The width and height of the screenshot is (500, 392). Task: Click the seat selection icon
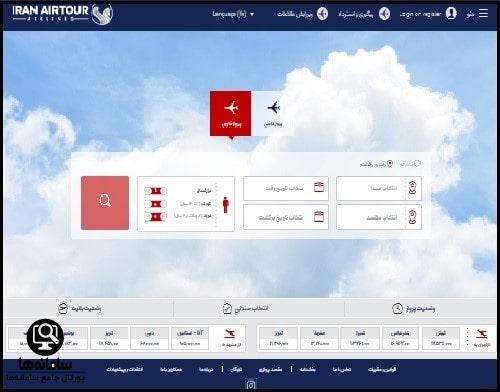(x=227, y=309)
